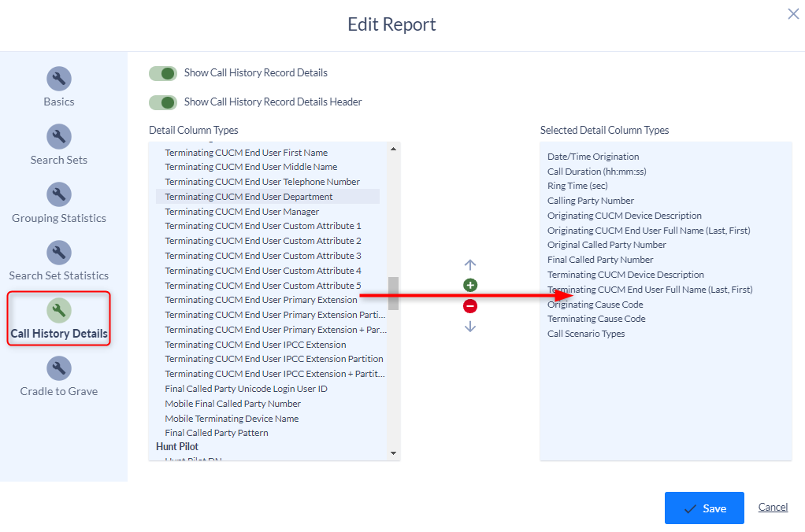Image resolution: width=805 pixels, height=532 pixels.
Task: Switch to Cradle to Grave label
Action: click(x=59, y=391)
